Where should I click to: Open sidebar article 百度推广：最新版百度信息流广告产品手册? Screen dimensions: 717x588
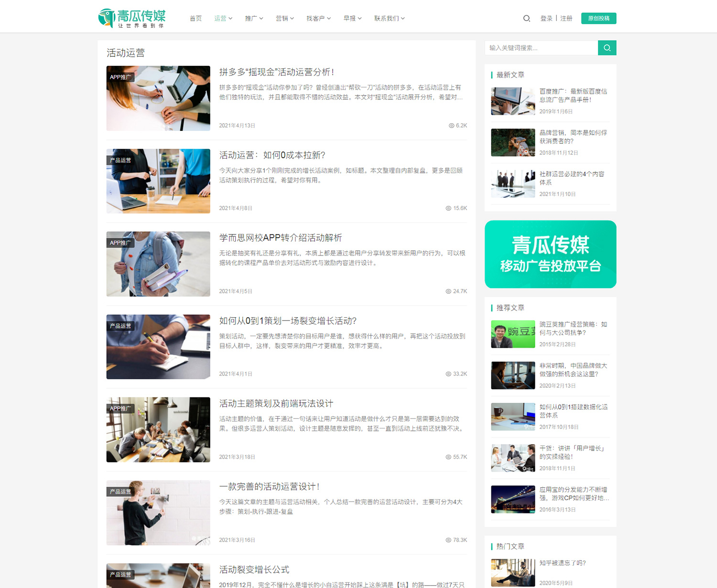573,96
